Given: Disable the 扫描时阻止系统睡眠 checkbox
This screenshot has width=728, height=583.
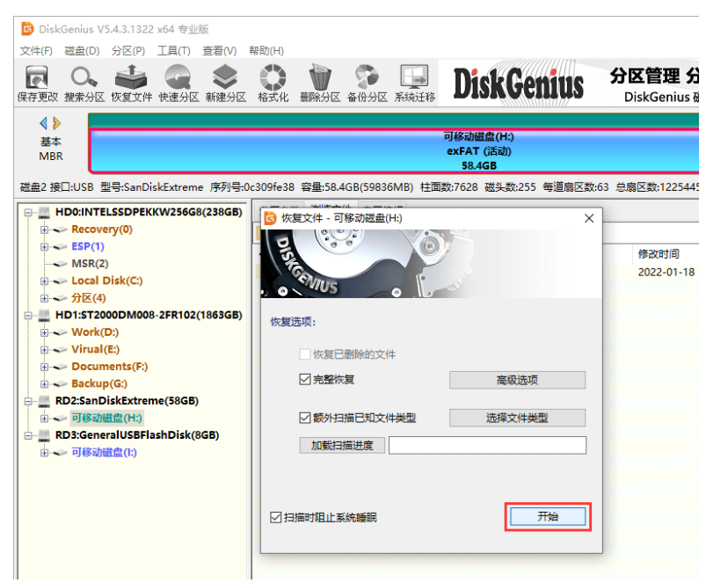Looking at the screenshot, I should [277, 517].
